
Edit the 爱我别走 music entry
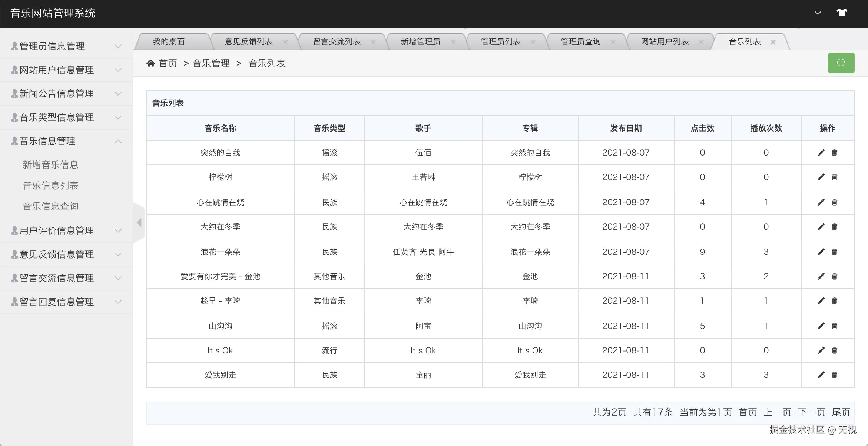[x=821, y=375]
